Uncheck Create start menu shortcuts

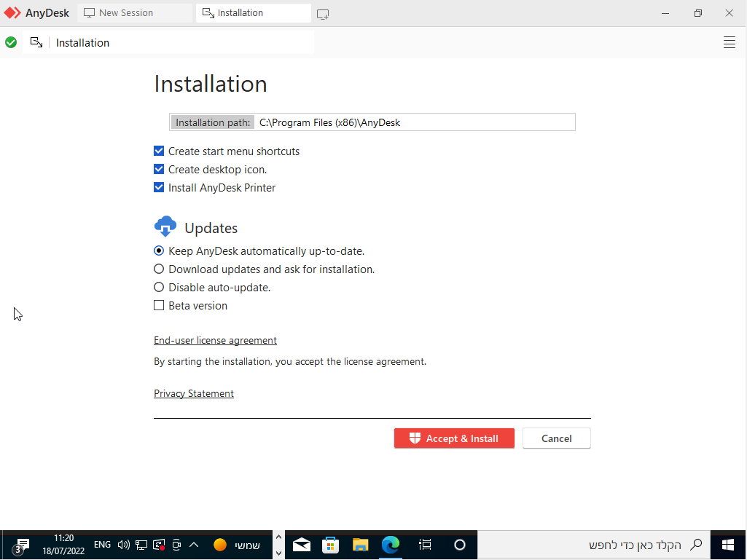(x=159, y=151)
